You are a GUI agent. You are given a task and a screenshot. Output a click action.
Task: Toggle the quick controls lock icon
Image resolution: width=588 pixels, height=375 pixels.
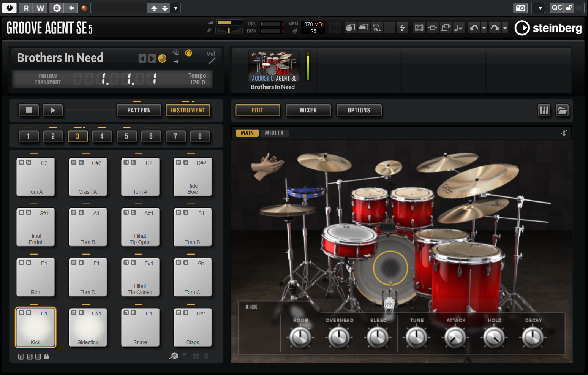569,8
